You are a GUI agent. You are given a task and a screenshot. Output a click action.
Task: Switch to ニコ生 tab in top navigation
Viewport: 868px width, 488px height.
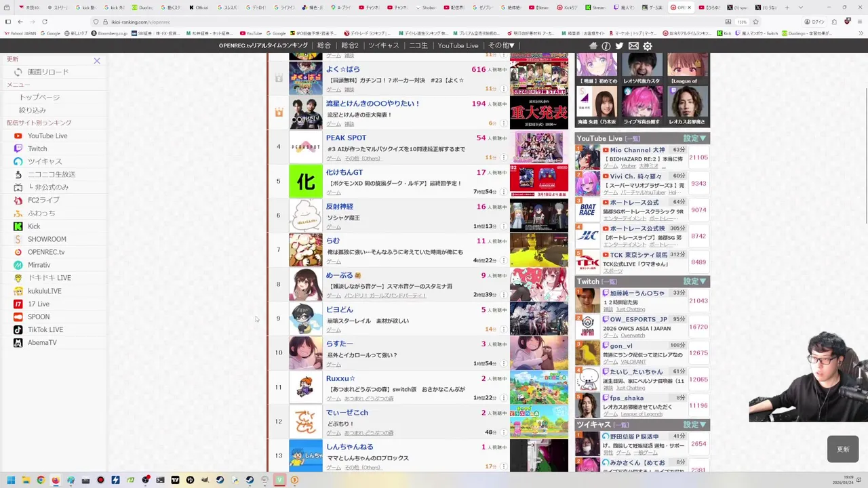[x=418, y=45]
